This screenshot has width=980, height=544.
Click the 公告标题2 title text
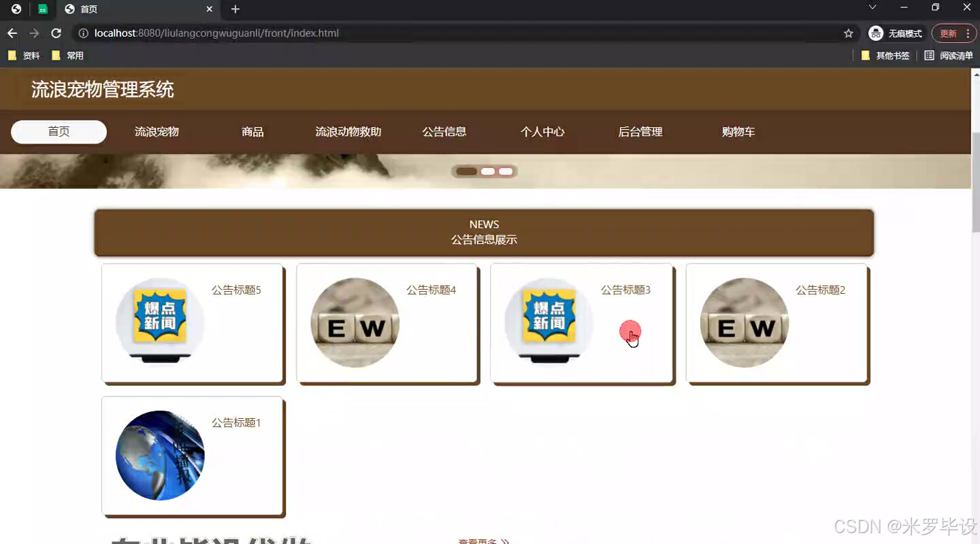click(x=820, y=290)
